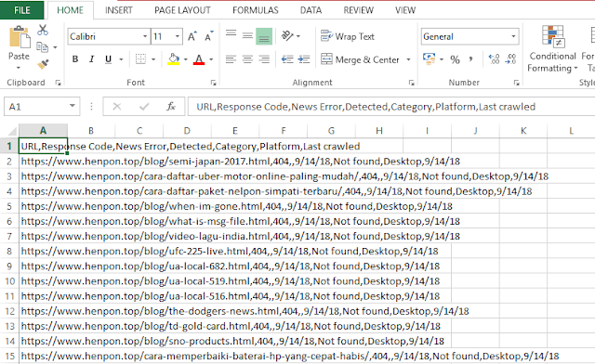Click Merge & Center button

coord(360,59)
